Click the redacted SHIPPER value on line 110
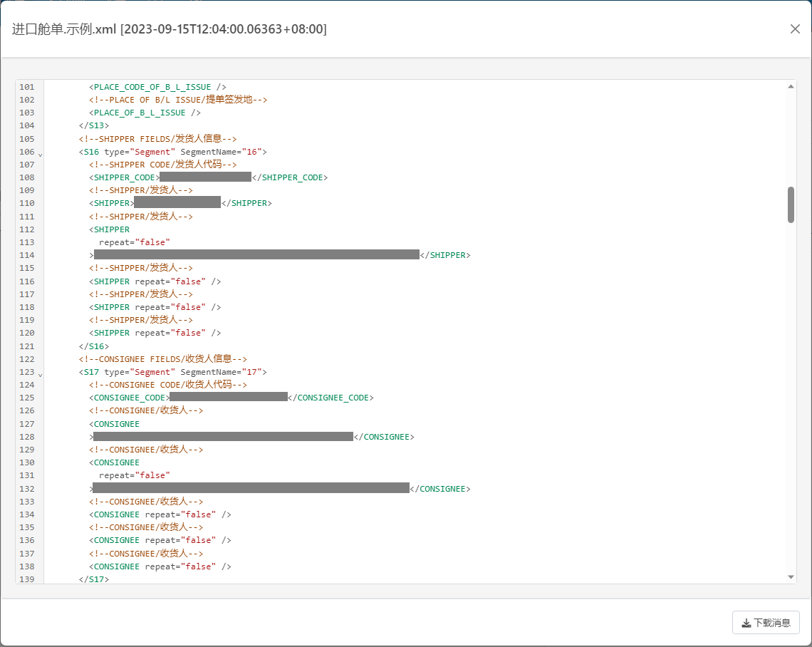 177,203
